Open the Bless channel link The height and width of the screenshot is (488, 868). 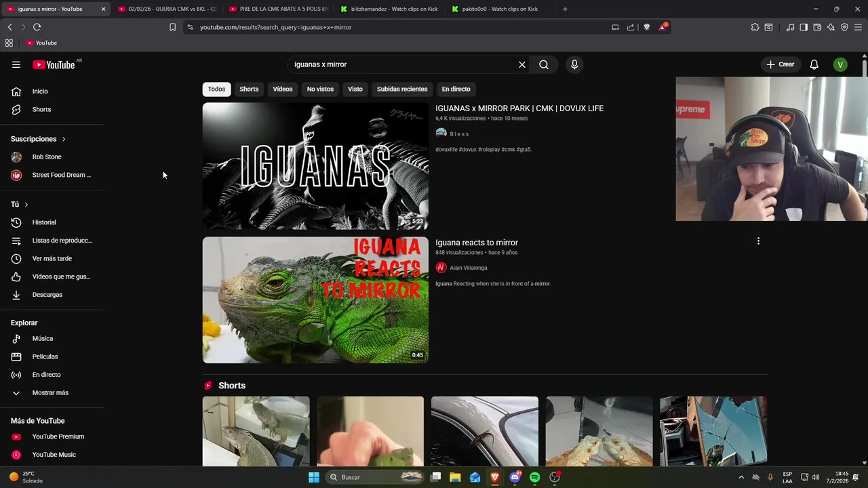point(459,134)
